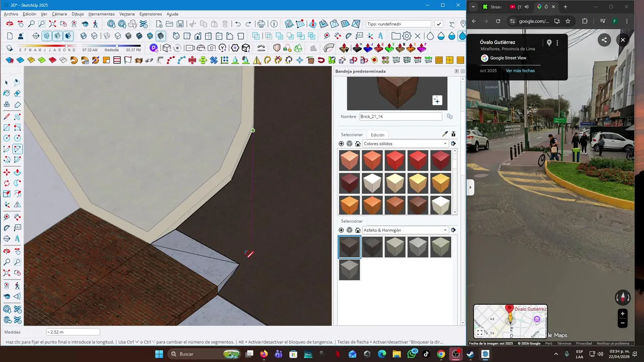Select the Move tool in left toolbar
644x362 pixels.
click(7, 172)
